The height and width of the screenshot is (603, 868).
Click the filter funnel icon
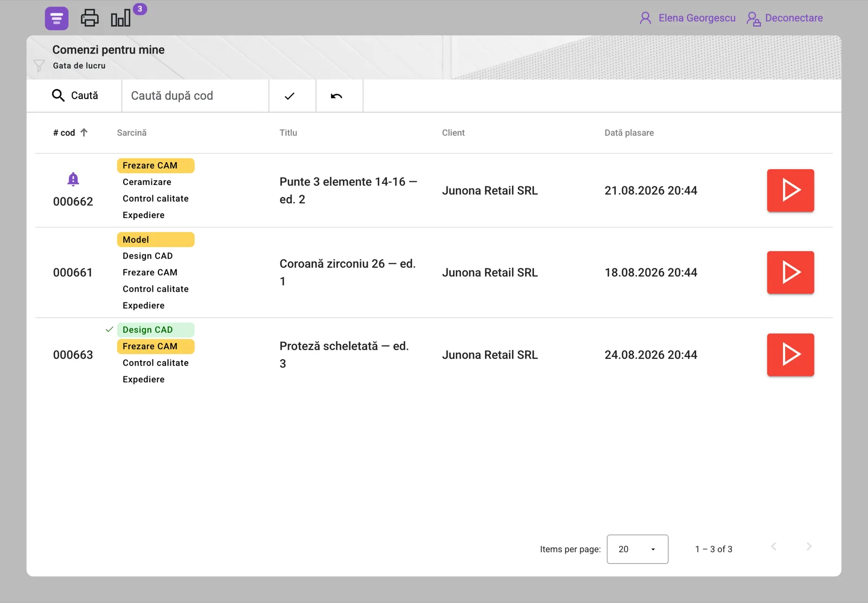pos(39,66)
